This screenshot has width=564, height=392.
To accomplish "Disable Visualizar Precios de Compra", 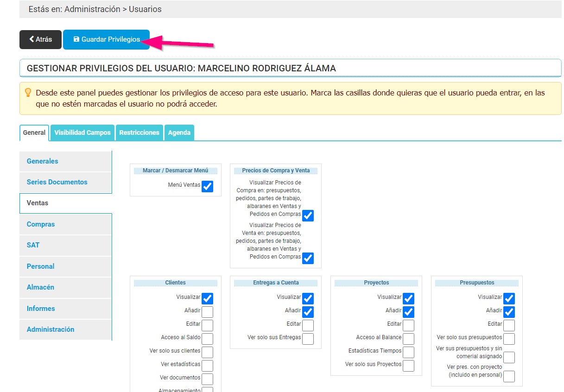I will (308, 215).
